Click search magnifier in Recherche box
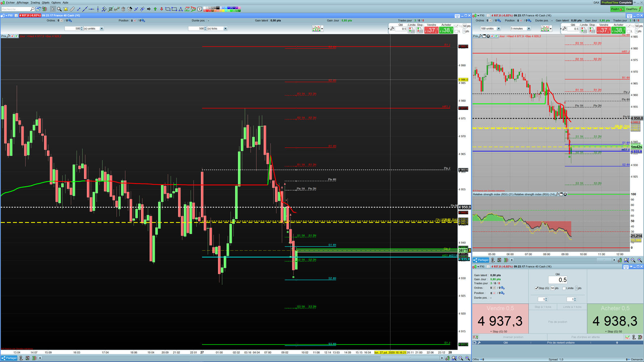The width and height of the screenshot is (644, 362). point(32,9)
